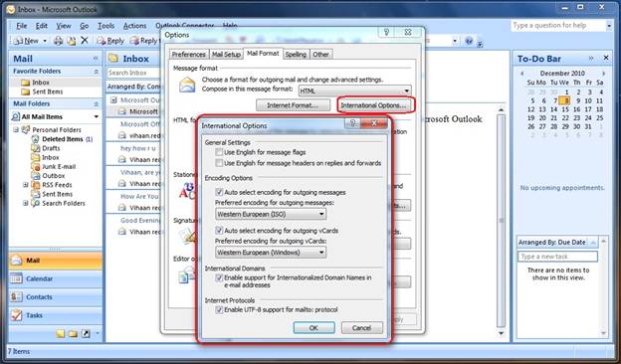The width and height of the screenshot is (621, 364).
Task: Click the Cancel button in International Options
Action: [x=361, y=327]
